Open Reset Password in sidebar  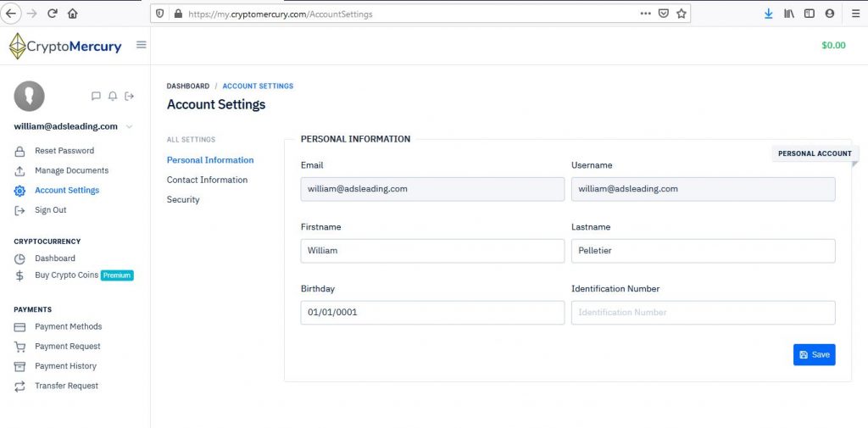(x=64, y=151)
